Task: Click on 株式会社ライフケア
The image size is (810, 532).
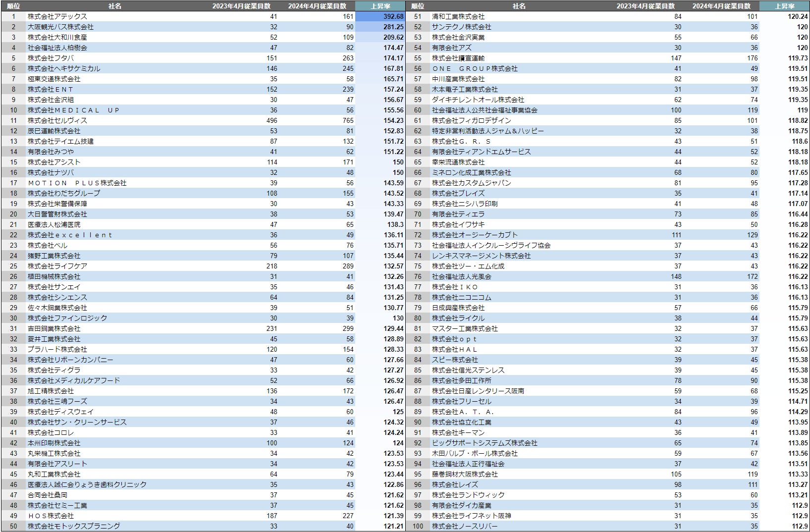Action: coord(57,266)
